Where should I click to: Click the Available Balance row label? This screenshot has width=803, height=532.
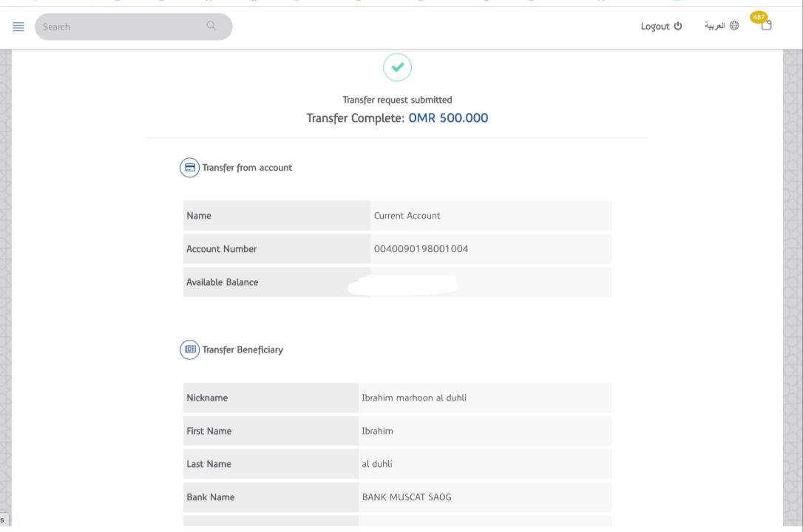coord(222,282)
